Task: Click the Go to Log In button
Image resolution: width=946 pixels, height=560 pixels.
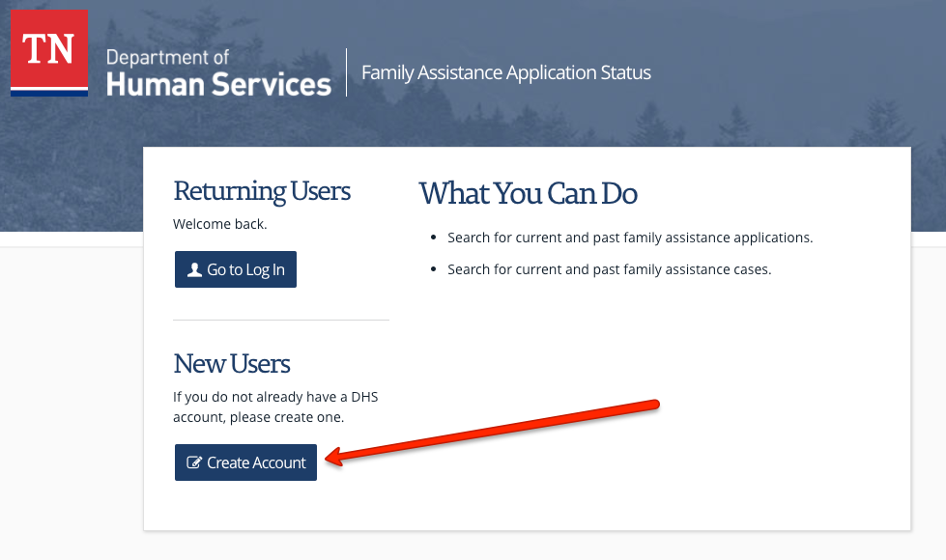Action: coord(235,268)
